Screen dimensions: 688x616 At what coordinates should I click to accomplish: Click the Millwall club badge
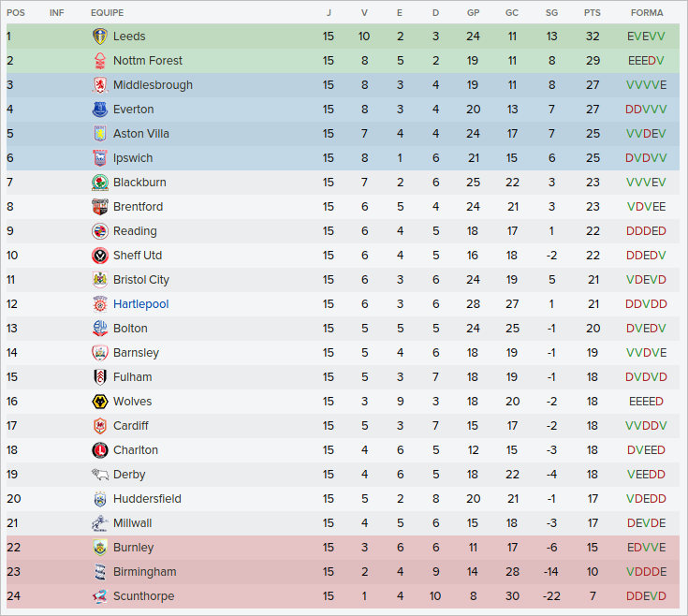(x=100, y=523)
